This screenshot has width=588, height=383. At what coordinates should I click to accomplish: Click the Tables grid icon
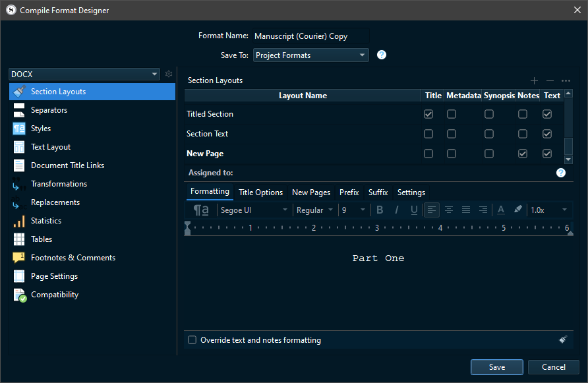click(x=19, y=239)
